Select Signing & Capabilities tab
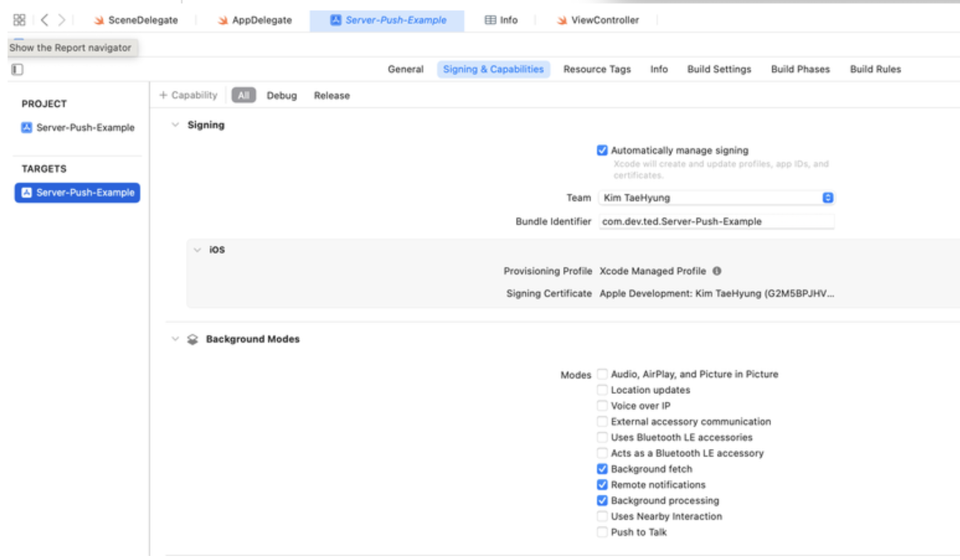 point(493,69)
